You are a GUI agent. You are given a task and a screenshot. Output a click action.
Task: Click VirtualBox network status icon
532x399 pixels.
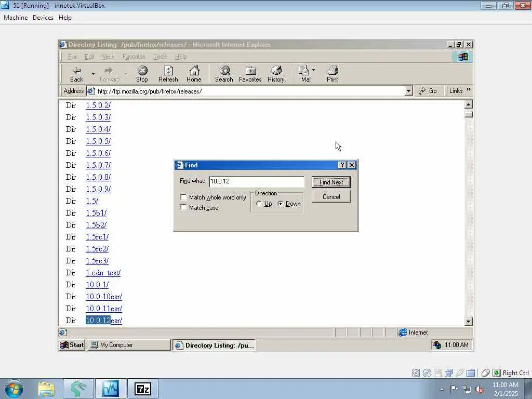point(449,373)
